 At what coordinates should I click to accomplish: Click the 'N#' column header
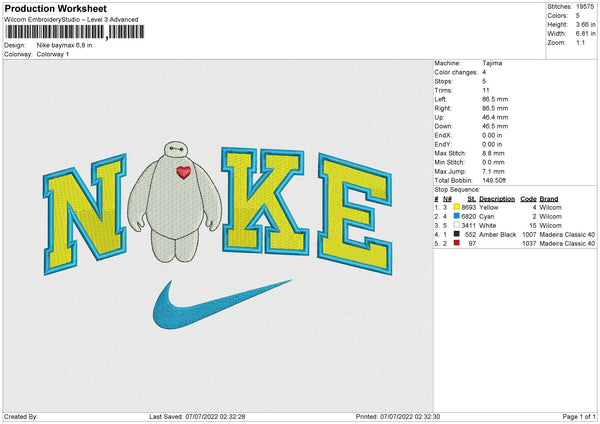[x=447, y=199]
